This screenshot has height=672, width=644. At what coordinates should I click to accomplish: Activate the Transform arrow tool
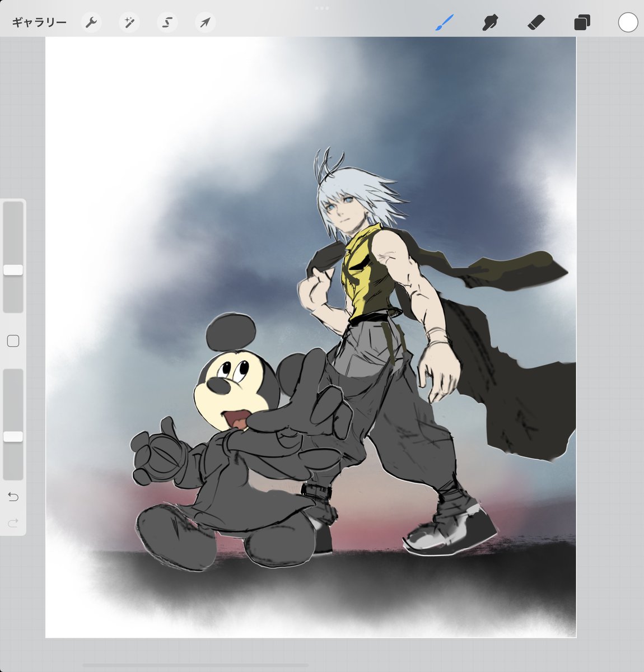[206, 22]
